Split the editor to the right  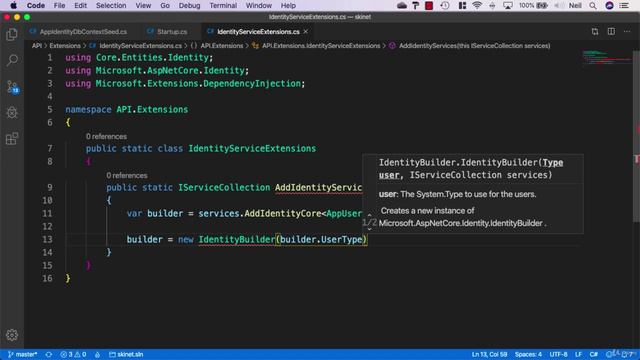611,31
